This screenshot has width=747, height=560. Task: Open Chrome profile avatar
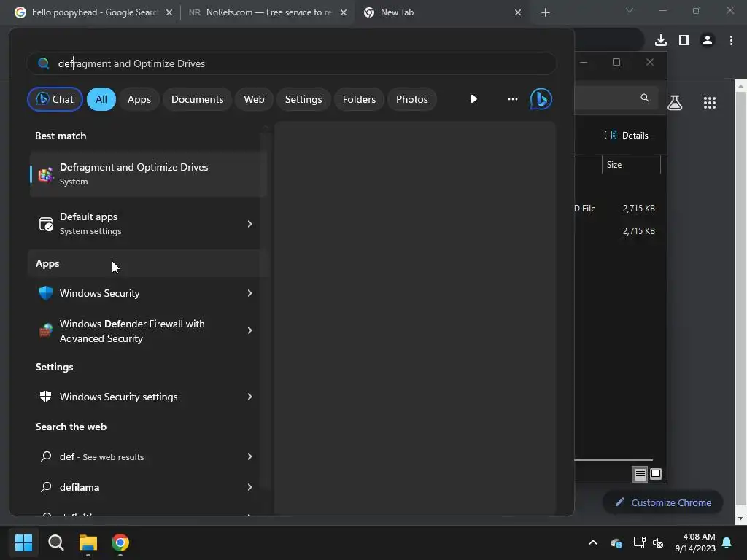[x=708, y=40]
